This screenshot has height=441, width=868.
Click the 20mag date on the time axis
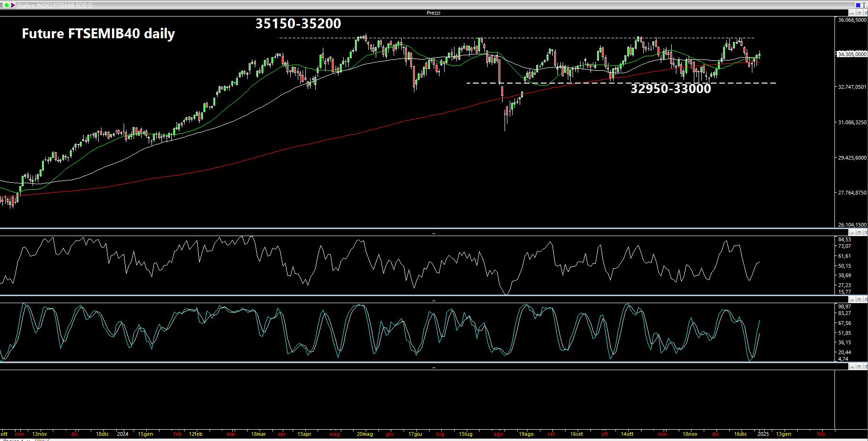[365, 433]
